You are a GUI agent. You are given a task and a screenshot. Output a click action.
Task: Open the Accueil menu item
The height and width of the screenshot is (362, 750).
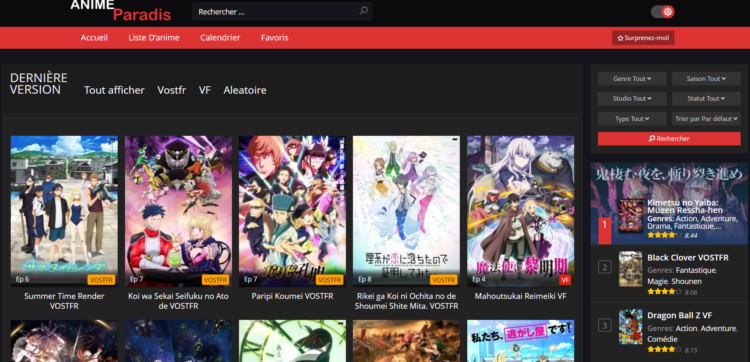pos(94,38)
